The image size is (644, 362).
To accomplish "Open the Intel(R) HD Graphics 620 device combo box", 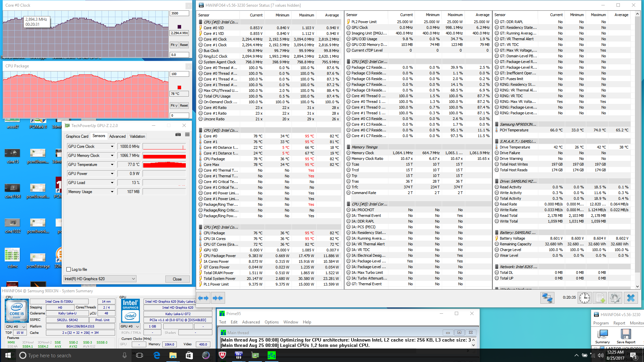I will point(100,279).
